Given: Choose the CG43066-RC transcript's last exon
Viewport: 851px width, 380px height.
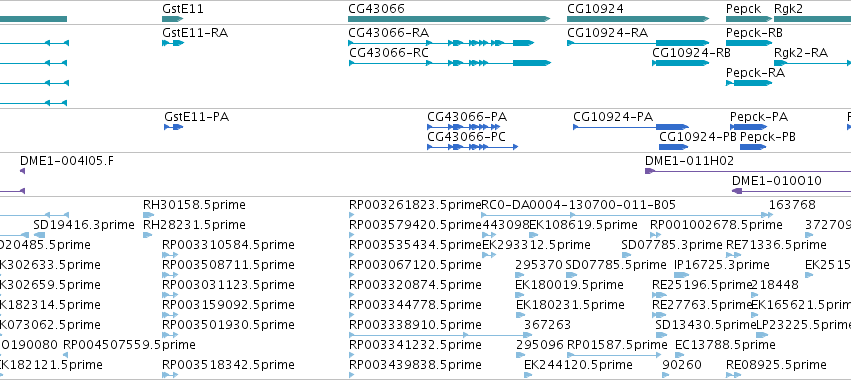Looking at the screenshot, I should (531, 63).
